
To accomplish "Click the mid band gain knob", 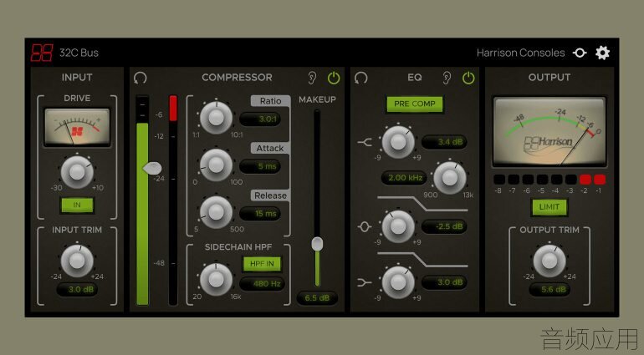I will pos(398,226).
